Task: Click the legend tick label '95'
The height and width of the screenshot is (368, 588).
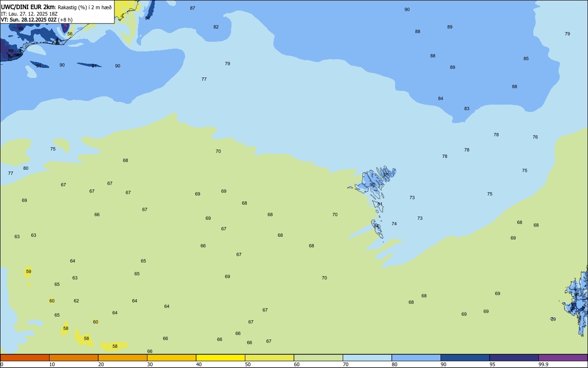Action: click(492, 364)
